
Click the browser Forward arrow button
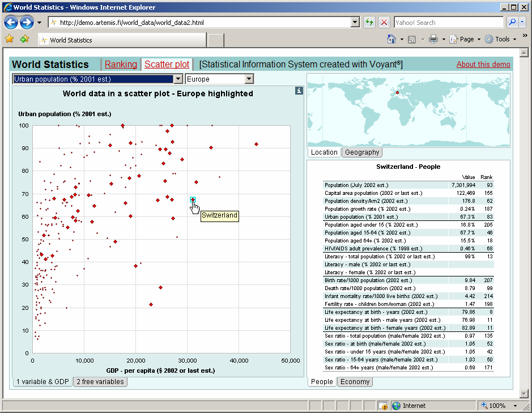tap(27, 23)
